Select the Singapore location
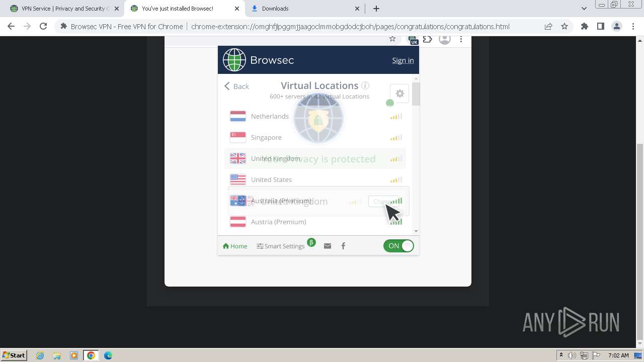Screen dimensions: 644x362 pos(315,137)
